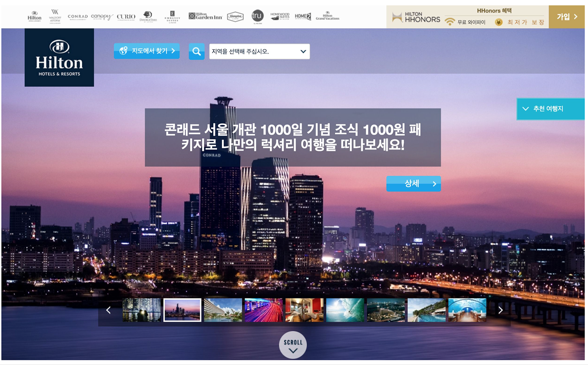This screenshot has width=588, height=365.
Task: Select the red light trails thumbnail
Action: tap(264, 310)
